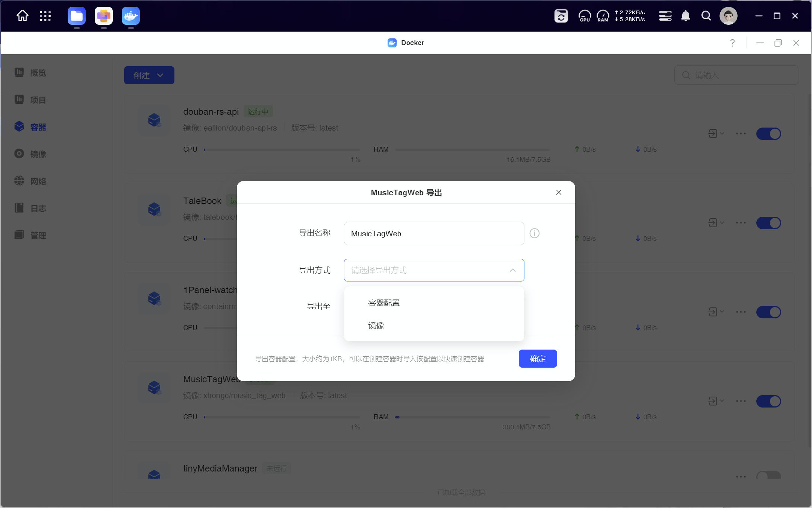Click the CPU gauge indicator

click(x=585, y=16)
